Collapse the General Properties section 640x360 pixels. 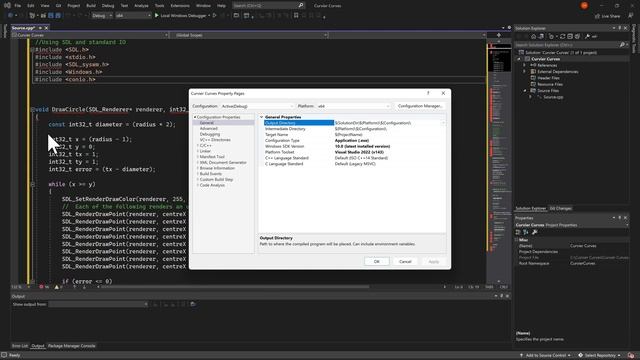[262, 117]
